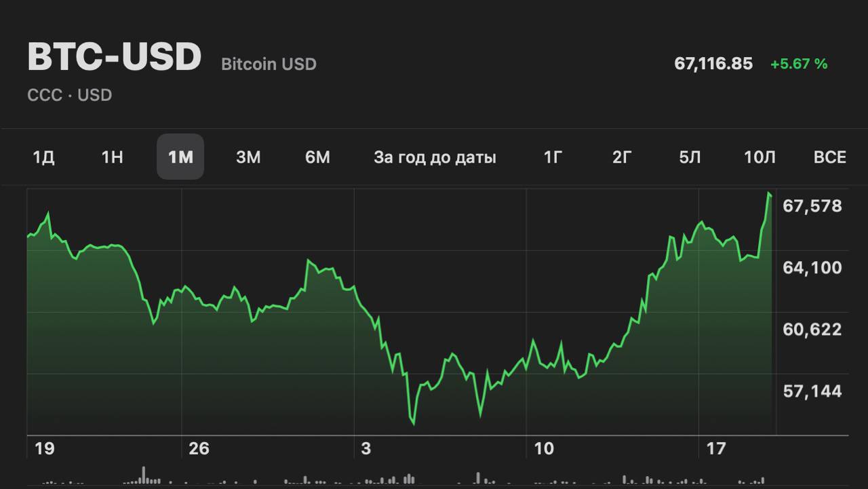This screenshot has width=868, height=489.
Task: Choose the 6М time range
Action: [317, 157]
